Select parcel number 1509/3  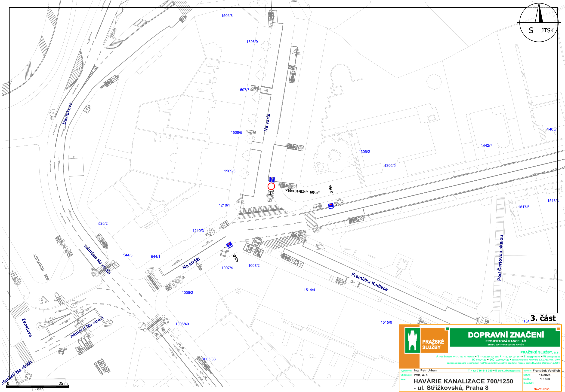[230, 171]
